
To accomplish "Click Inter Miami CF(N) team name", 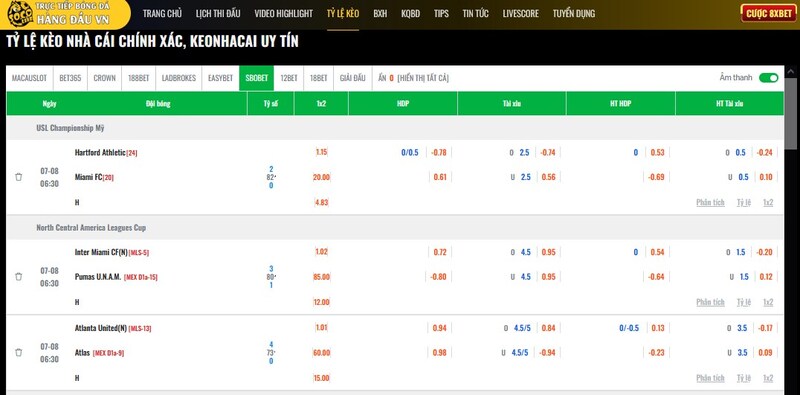I will click(101, 252).
